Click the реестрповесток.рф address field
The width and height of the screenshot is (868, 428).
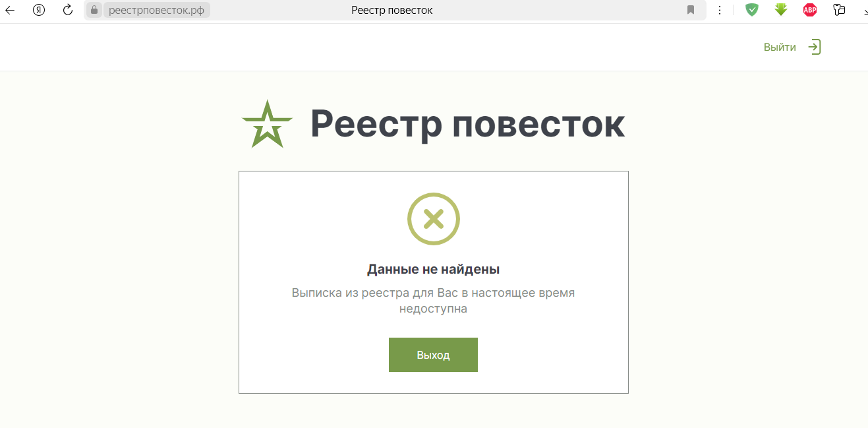pyautogui.click(x=156, y=10)
